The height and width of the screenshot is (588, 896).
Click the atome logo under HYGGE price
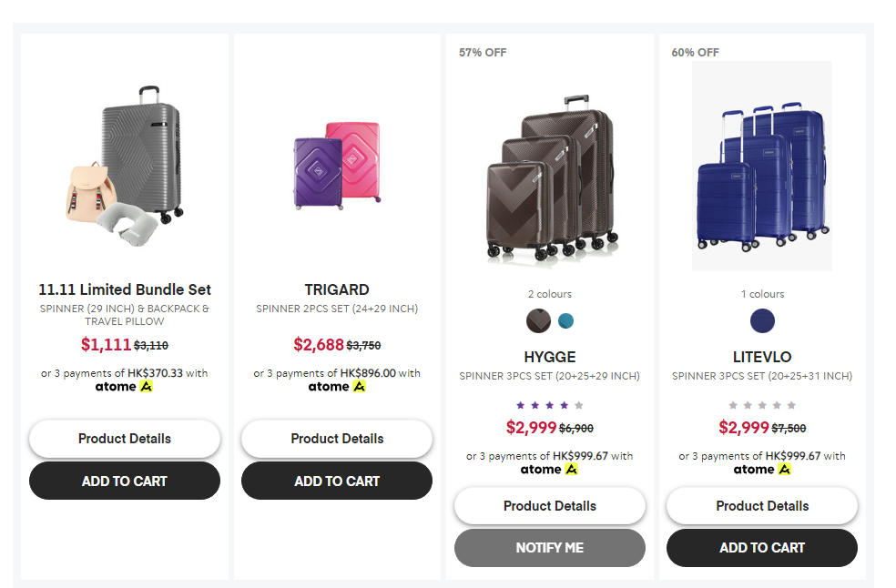tap(549, 470)
